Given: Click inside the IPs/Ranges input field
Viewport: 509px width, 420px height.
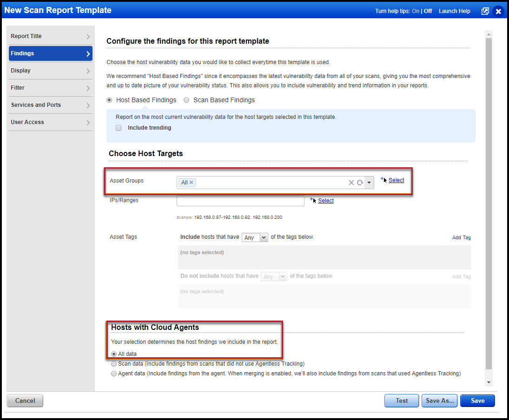Looking at the screenshot, I should click(240, 200).
